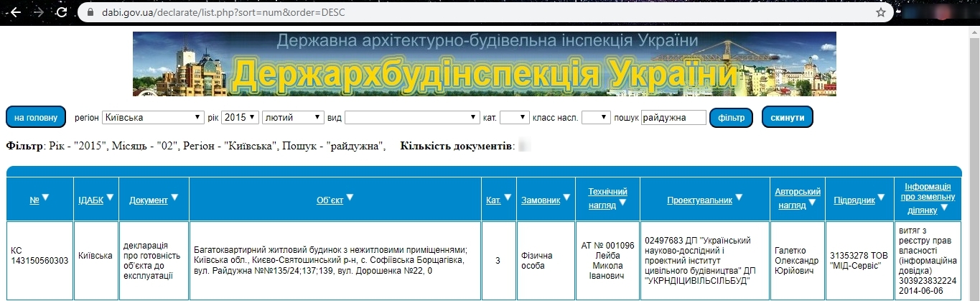The width and height of the screenshot is (980, 301).
Task: Sort by Інформація про земельну ділянку header
Action: click(x=927, y=198)
